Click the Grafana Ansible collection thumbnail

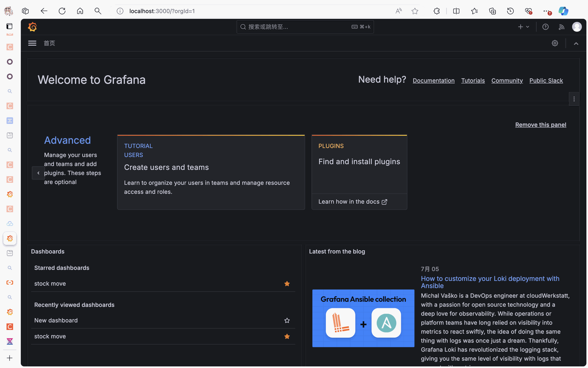(x=363, y=318)
